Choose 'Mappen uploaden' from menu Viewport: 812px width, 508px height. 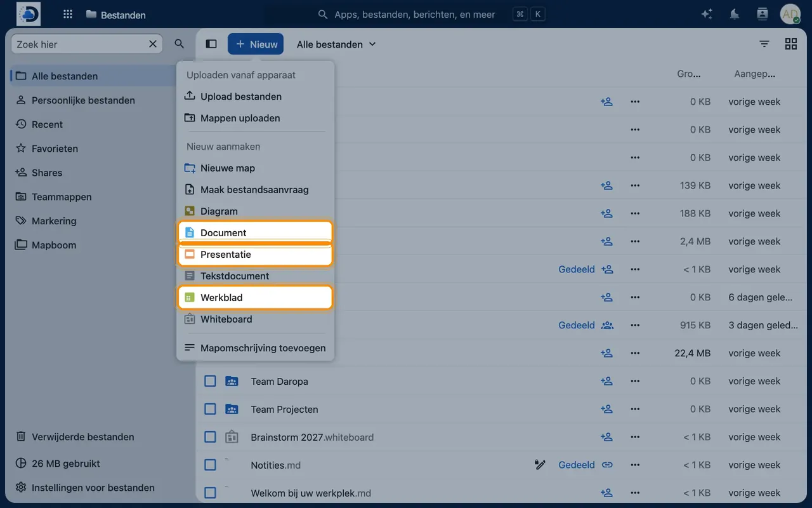point(255,118)
